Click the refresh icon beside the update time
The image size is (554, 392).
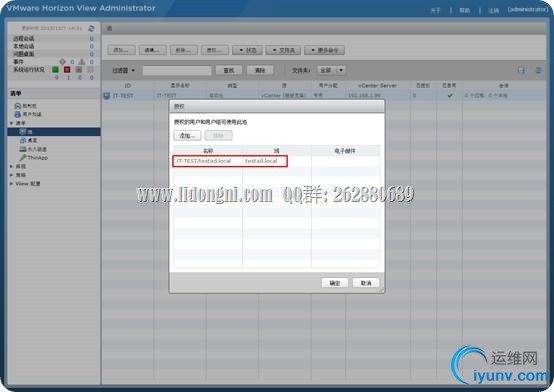tap(91, 28)
